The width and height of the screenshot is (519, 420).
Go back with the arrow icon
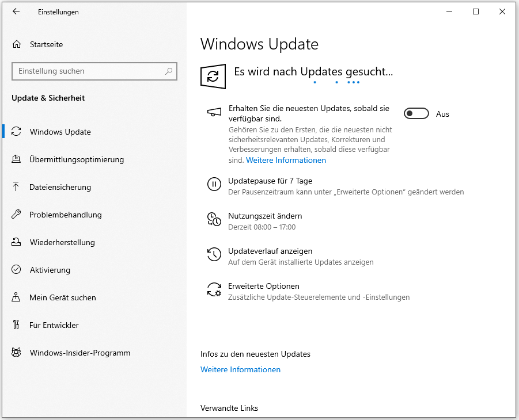[16, 12]
